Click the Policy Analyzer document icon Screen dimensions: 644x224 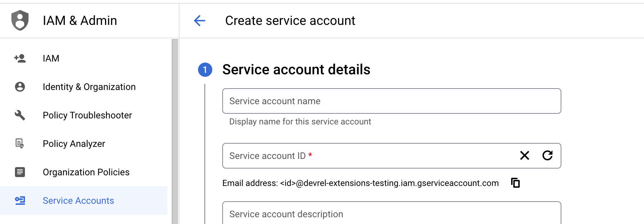coord(20,144)
